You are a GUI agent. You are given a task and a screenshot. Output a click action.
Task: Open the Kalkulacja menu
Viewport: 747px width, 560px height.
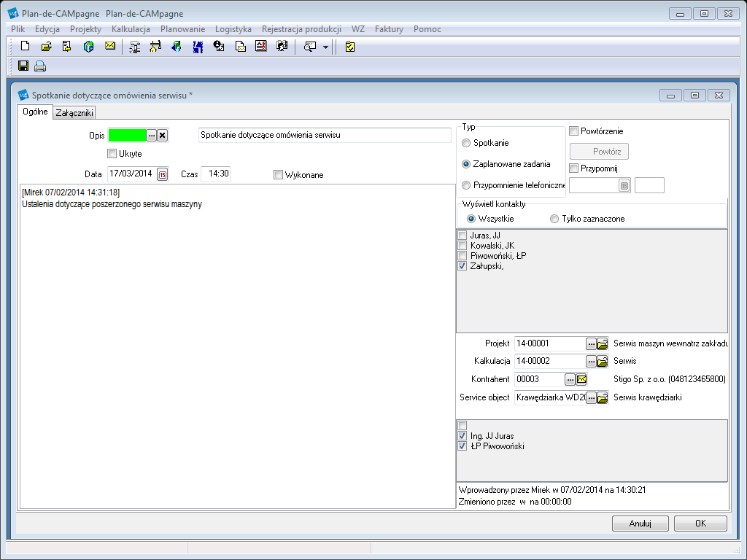coord(131,29)
